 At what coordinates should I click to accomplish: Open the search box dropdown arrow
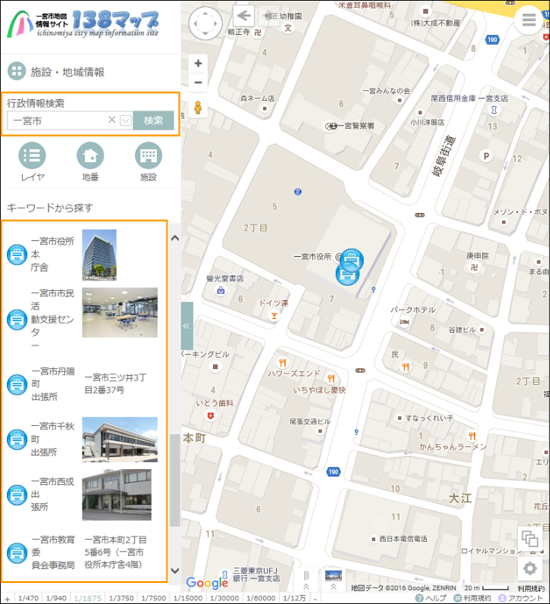126,121
